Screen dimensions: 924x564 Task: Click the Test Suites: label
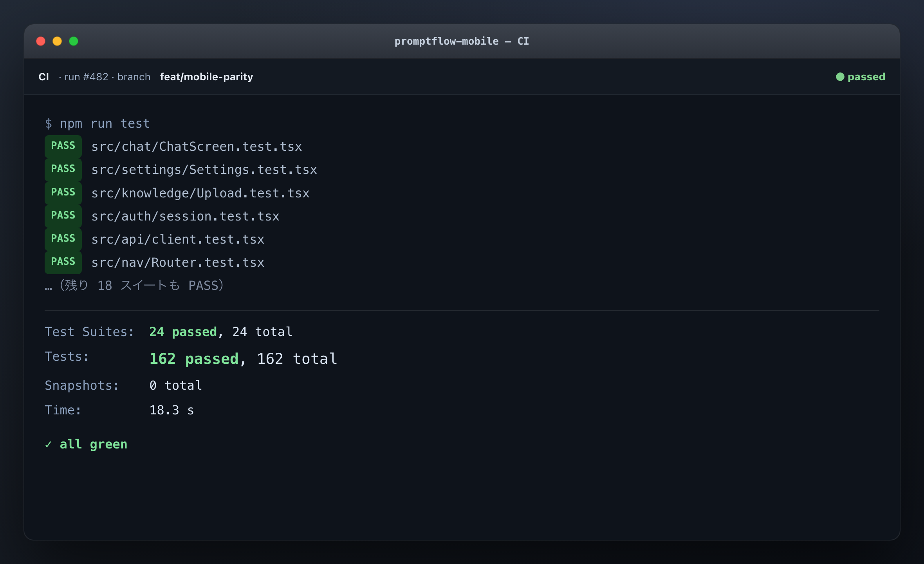coord(89,332)
